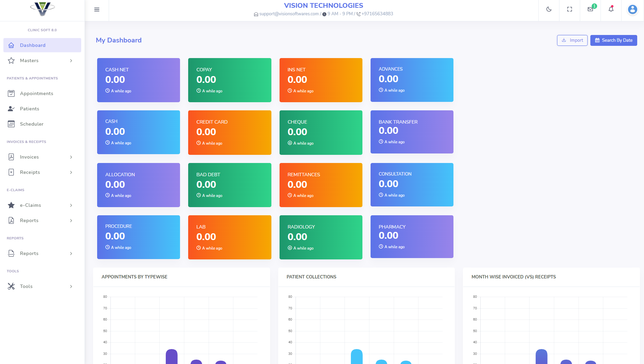Select the e-Claims star icon

(12, 205)
